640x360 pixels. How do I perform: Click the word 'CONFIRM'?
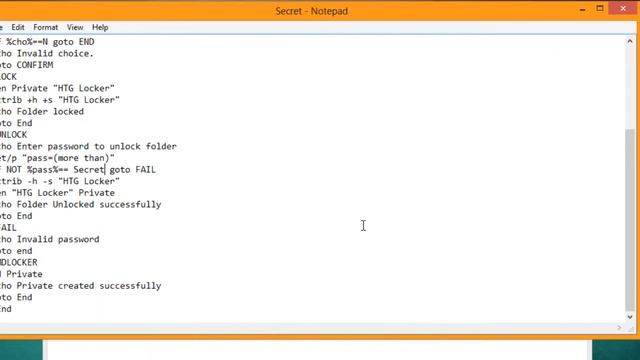[35, 65]
